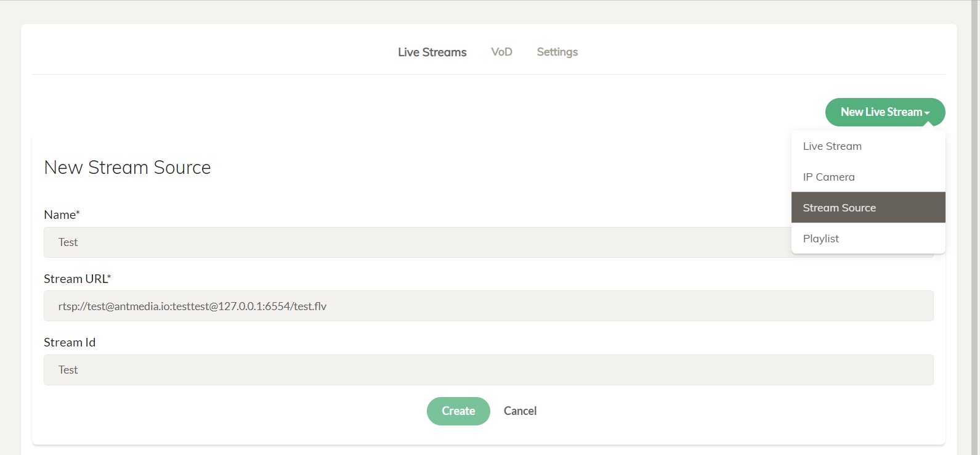
Task: Click into the Stream URL text field
Action: [488, 306]
